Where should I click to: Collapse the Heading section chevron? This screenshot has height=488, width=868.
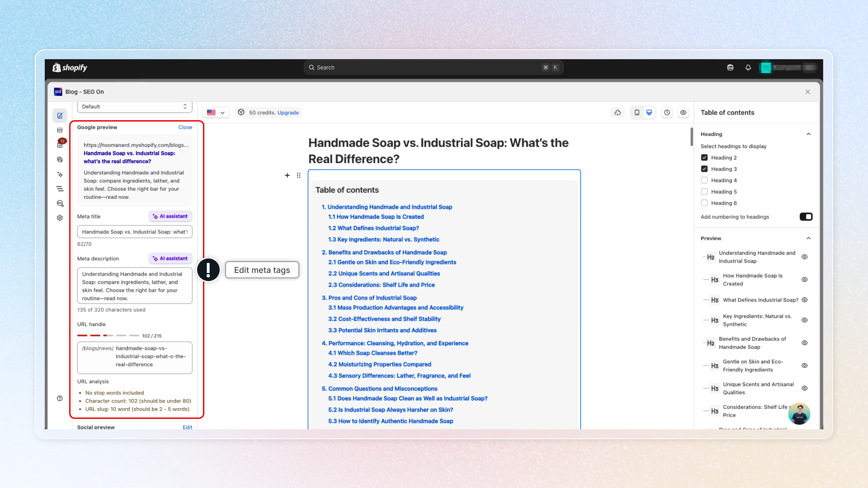pos(808,134)
